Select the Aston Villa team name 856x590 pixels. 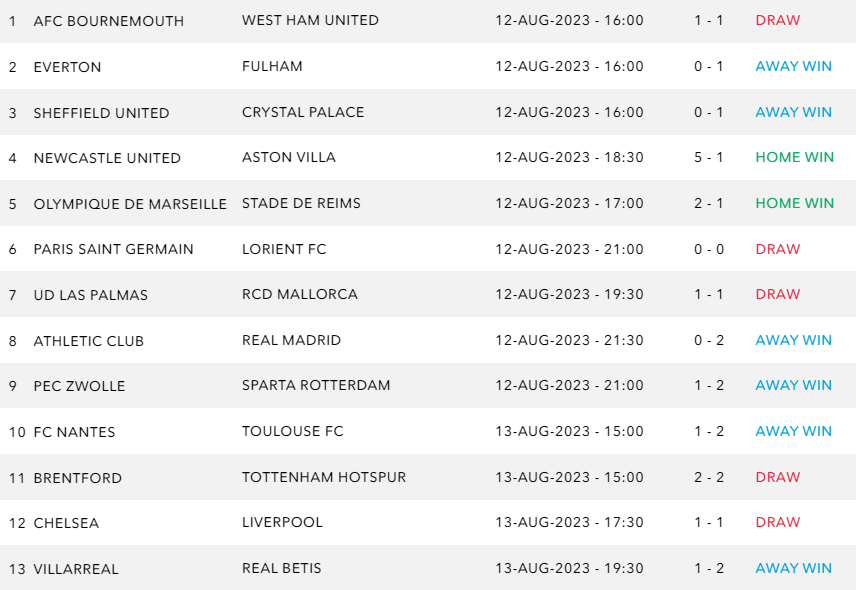pos(289,157)
